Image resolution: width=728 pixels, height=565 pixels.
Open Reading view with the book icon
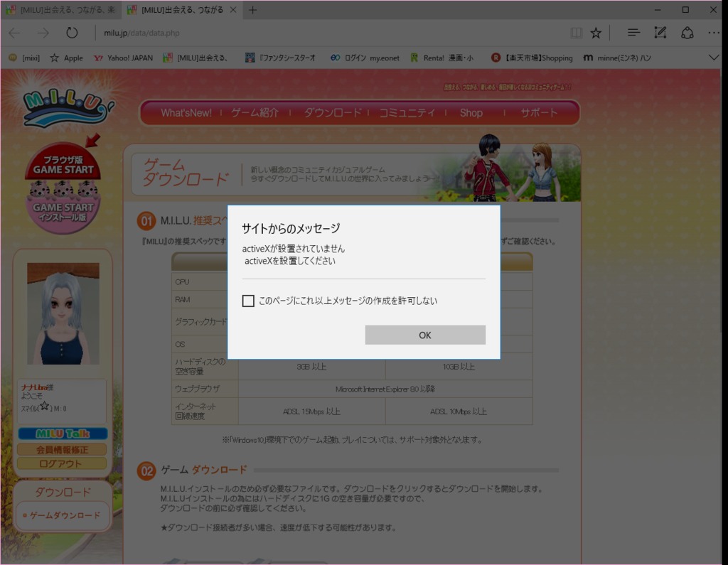pyautogui.click(x=576, y=32)
